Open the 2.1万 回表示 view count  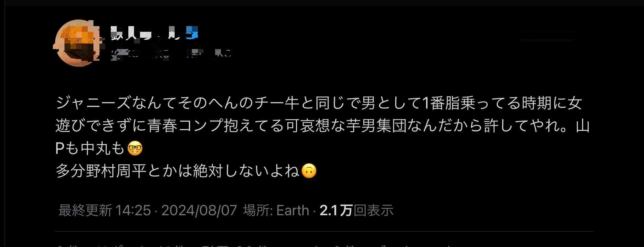356,210
